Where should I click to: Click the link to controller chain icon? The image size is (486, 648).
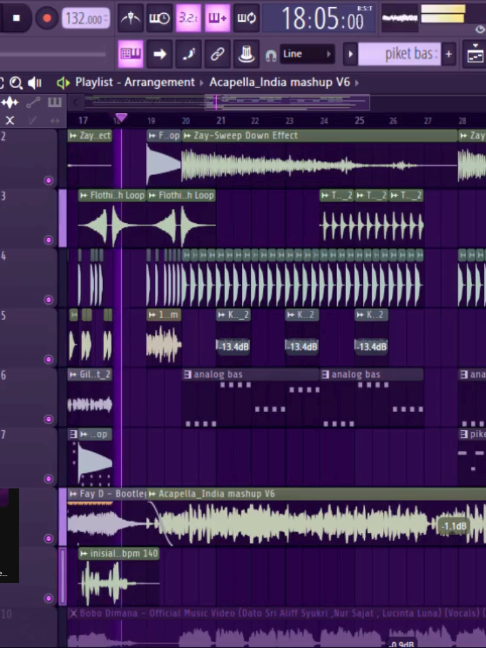click(217, 54)
